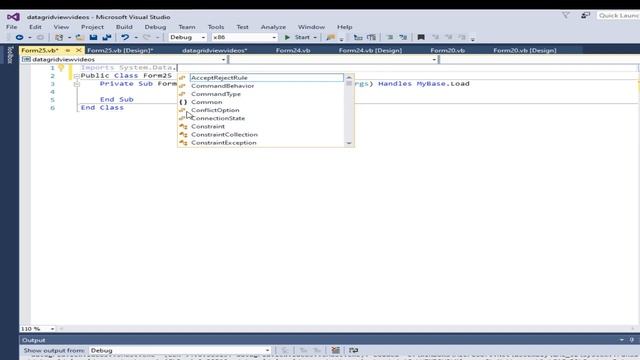Open the Undo history dropdown arrow
The image size is (640, 360).
click(x=136, y=38)
